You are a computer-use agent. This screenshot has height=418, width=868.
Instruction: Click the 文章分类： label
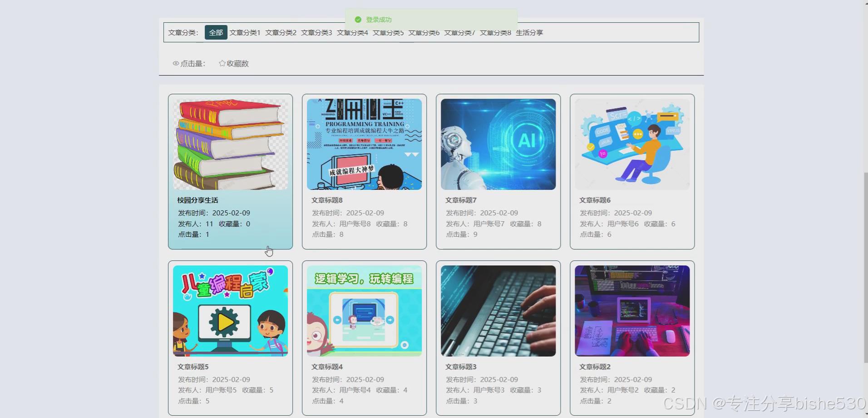click(183, 33)
